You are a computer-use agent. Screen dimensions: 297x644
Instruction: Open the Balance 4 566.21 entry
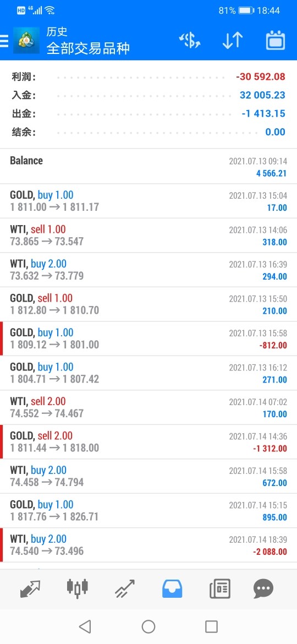click(148, 166)
